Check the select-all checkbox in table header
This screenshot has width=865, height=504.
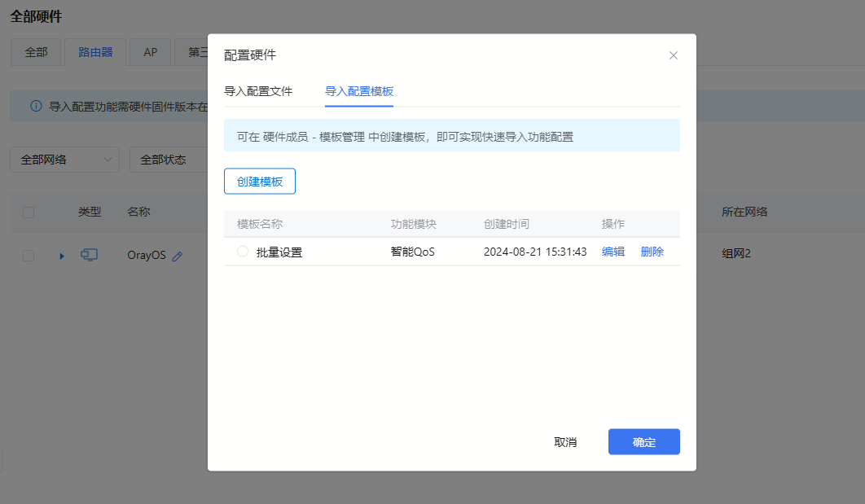[28, 212]
